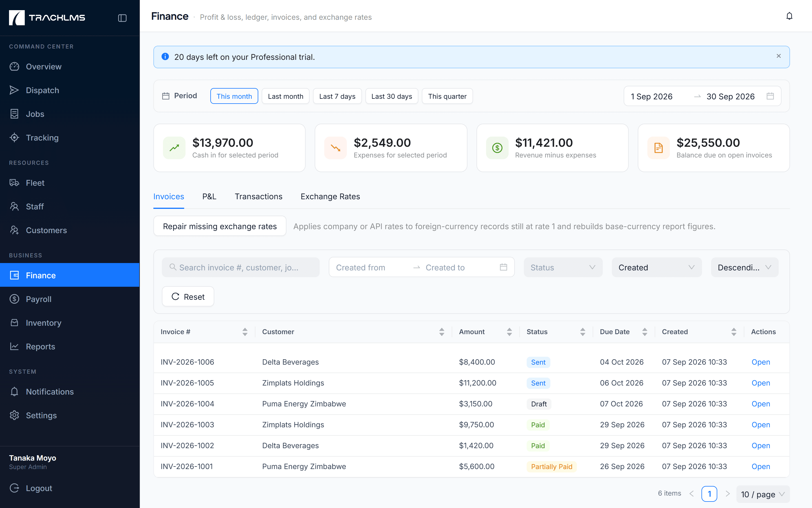
Task: Click Zimplats Holdings in INV-2026-1005 row
Action: [293, 383]
